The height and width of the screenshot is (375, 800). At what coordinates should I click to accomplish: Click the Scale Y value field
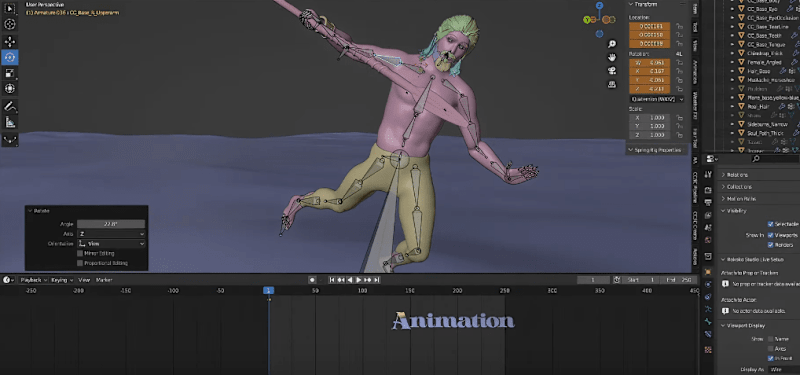(650, 126)
